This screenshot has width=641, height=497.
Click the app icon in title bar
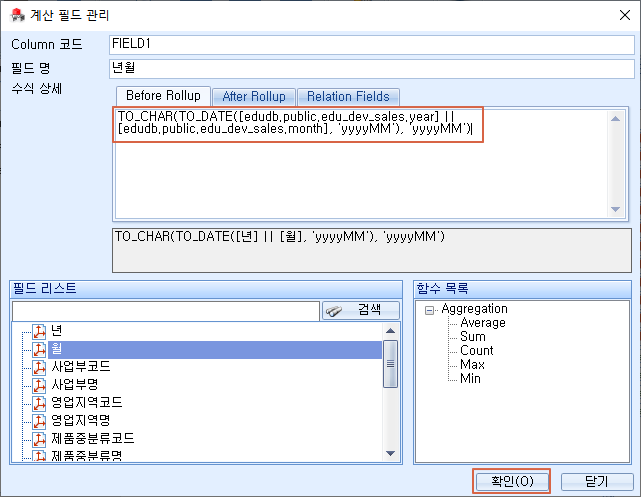[17, 15]
